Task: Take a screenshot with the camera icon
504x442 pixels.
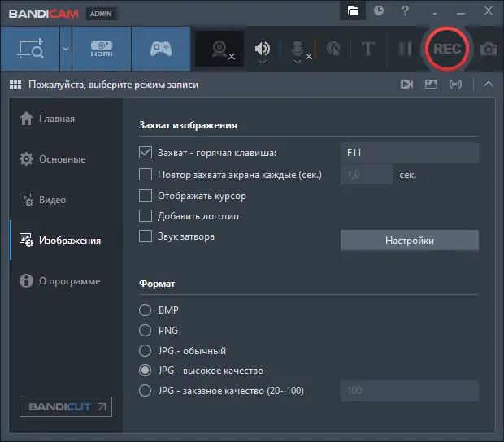Action: [x=489, y=49]
